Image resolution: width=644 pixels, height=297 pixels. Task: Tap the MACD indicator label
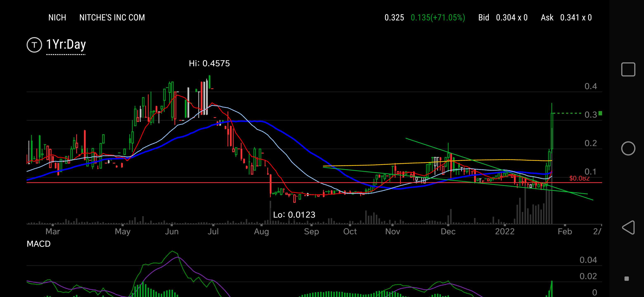pos(39,244)
